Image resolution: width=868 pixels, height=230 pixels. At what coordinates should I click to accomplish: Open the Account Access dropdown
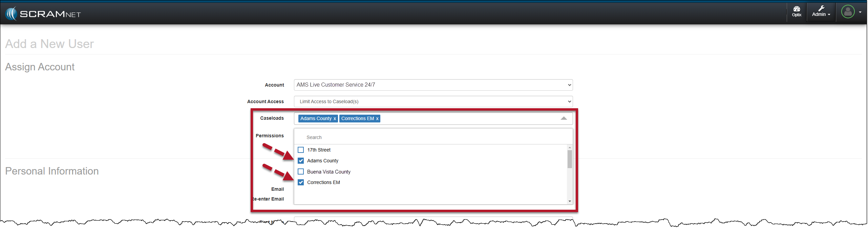click(433, 101)
